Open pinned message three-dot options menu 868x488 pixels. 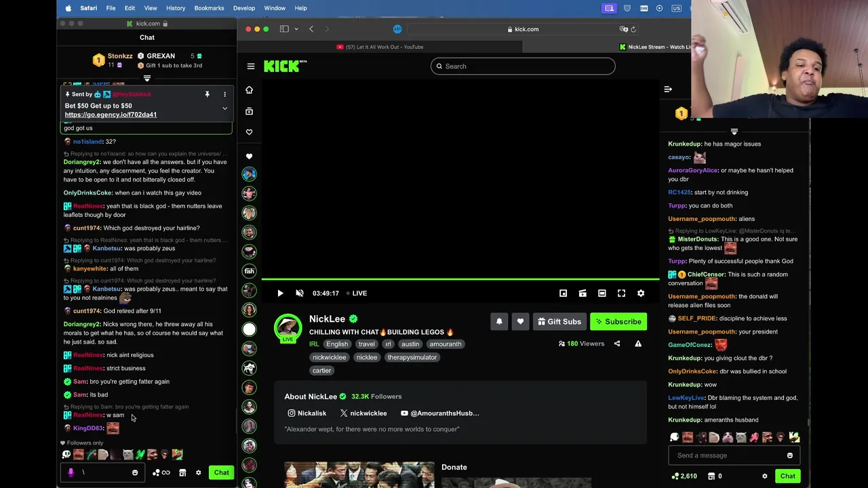224,94
